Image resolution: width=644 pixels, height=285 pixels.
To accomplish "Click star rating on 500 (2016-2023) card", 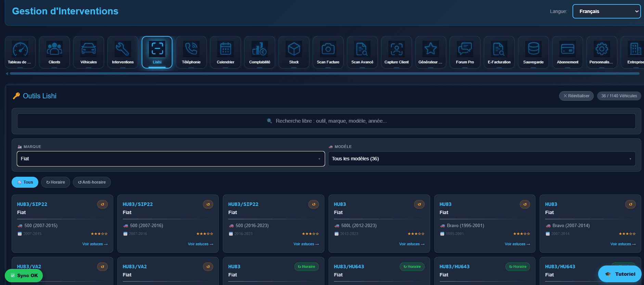I will coord(310,234).
